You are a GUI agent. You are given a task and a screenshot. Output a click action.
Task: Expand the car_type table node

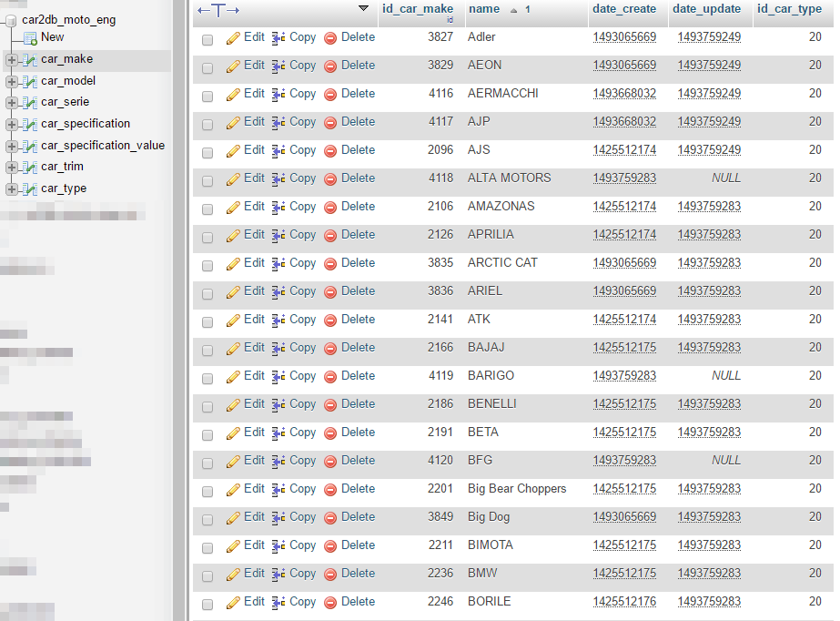[x=11, y=189]
